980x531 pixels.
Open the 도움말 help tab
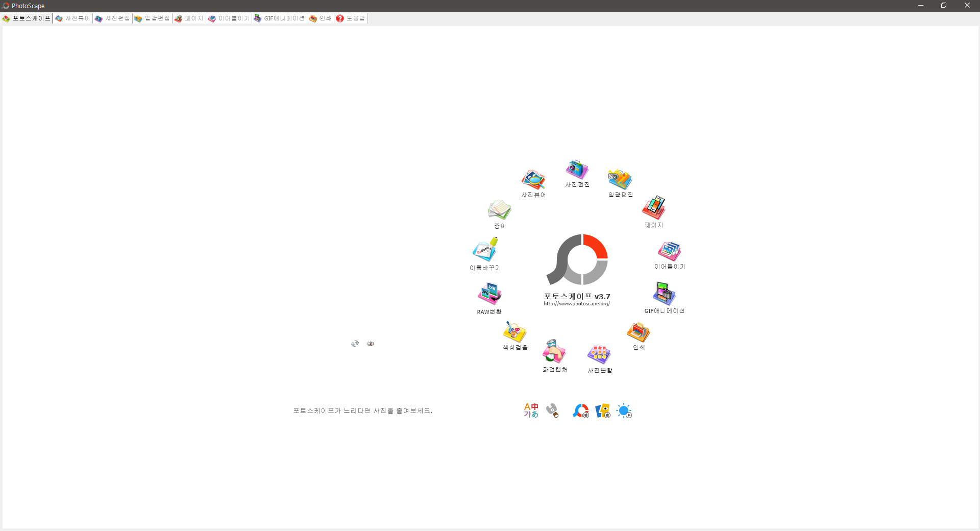(351, 18)
